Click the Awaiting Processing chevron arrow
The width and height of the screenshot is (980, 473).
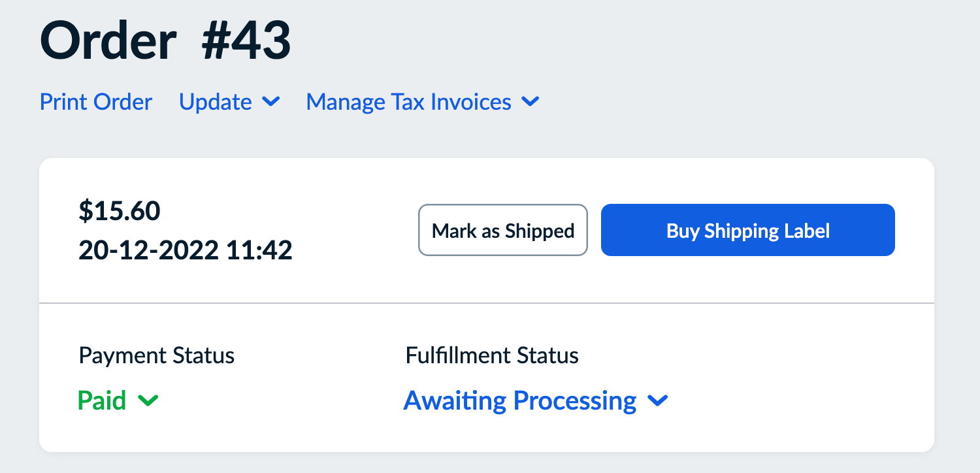pyautogui.click(x=657, y=400)
